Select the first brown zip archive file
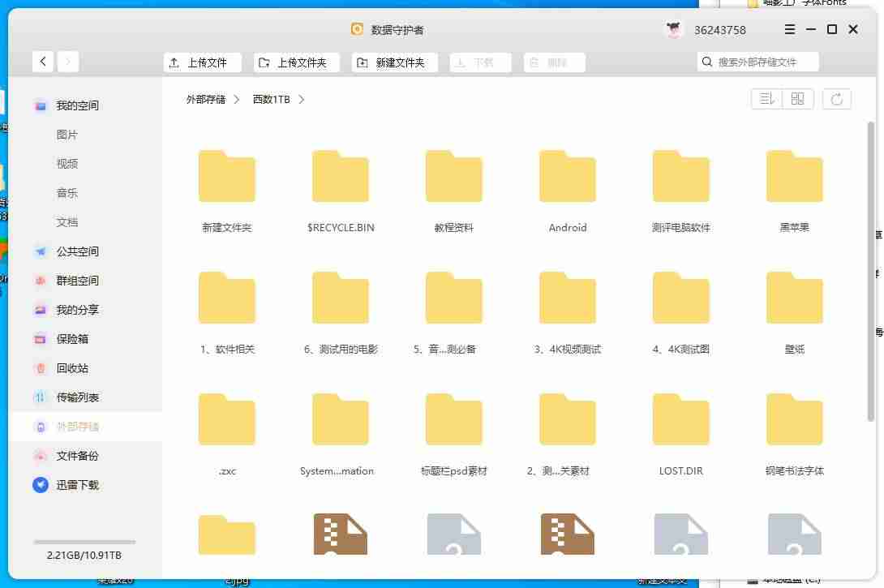Image resolution: width=884 pixels, height=588 pixels. tap(341, 534)
